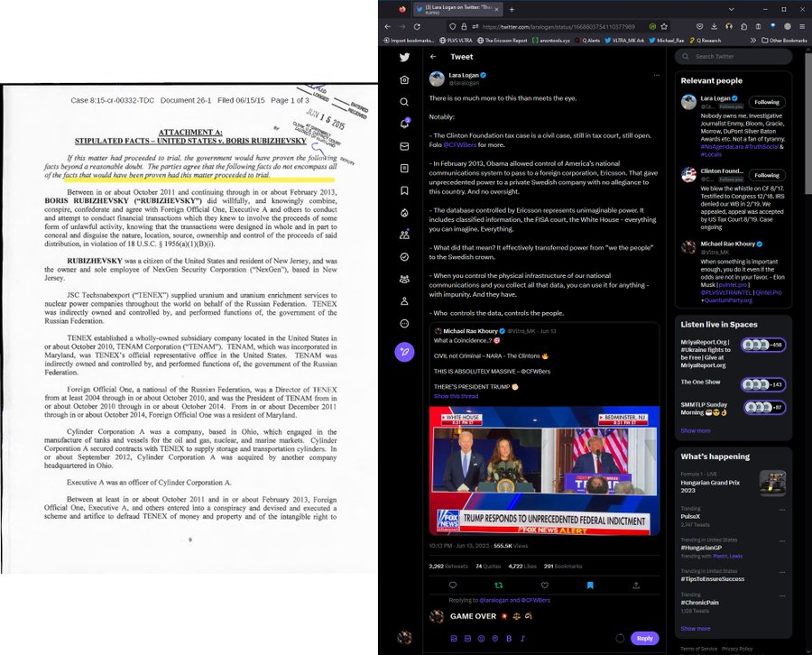The width and height of the screenshot is (812, 655).
Task: Open PLVS VLTRA bookmark
Action: tap(456, 41)
